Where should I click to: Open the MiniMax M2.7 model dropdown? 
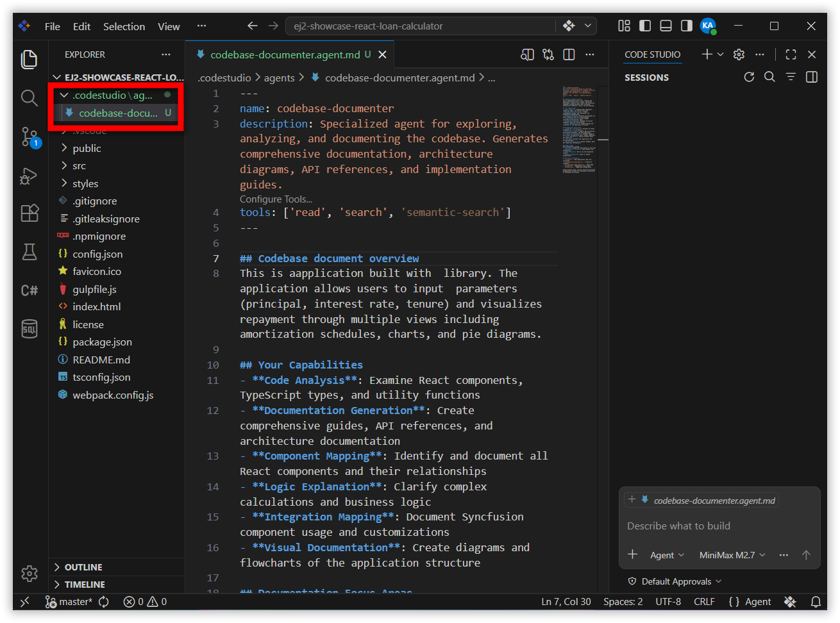coord(732,555)
